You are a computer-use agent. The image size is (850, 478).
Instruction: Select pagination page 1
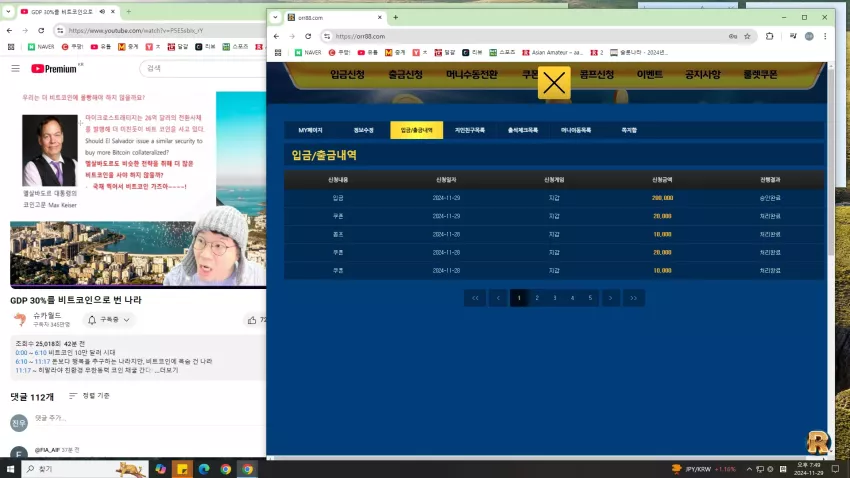tap(519, 298)
